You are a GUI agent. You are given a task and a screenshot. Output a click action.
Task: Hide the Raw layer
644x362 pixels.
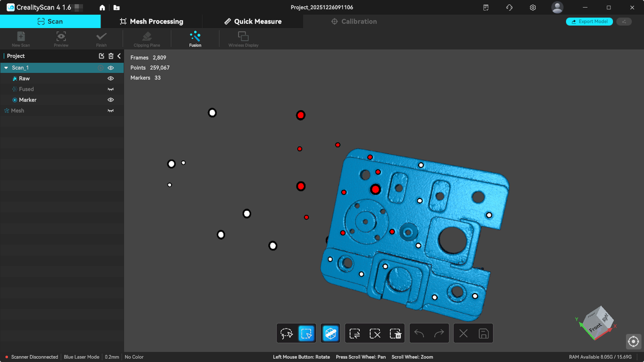pyautogui.click(x=111, y=78)
